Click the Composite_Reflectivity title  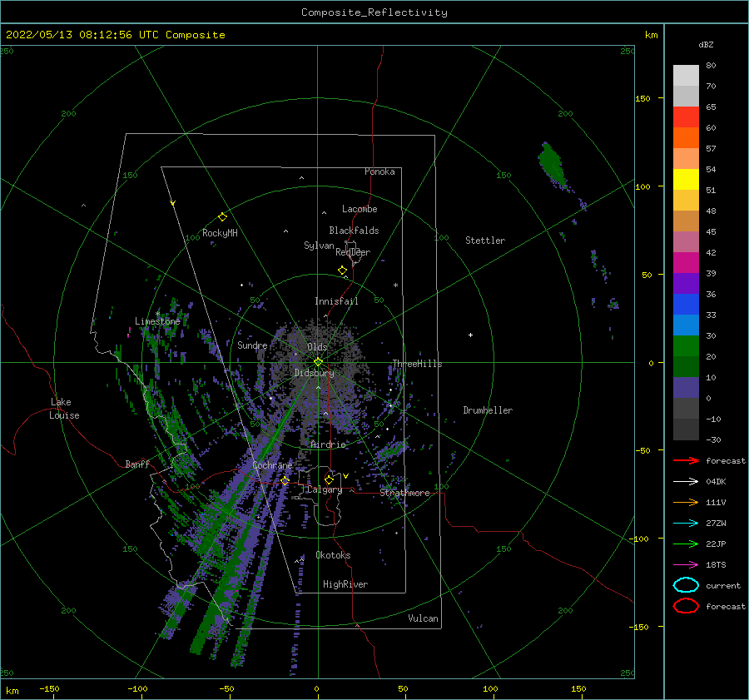(x=374, y=12)
